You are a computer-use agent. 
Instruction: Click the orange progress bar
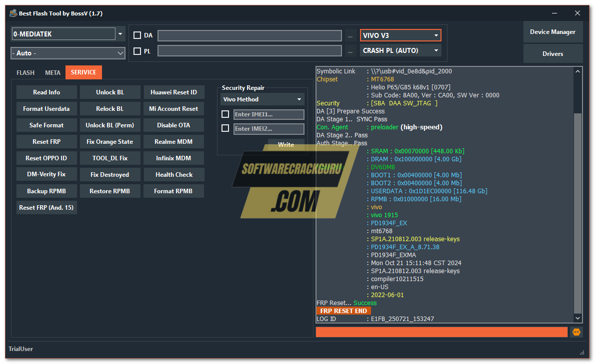click(441, 332)
